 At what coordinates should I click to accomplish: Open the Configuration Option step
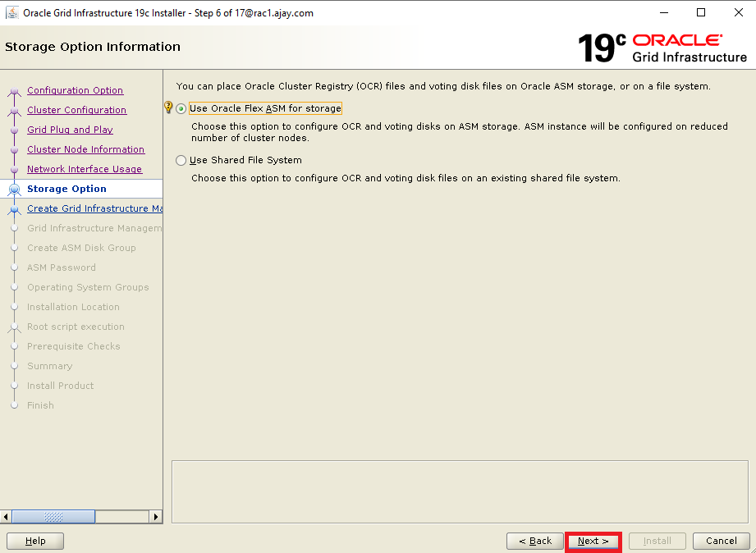[x=76, y=90]
